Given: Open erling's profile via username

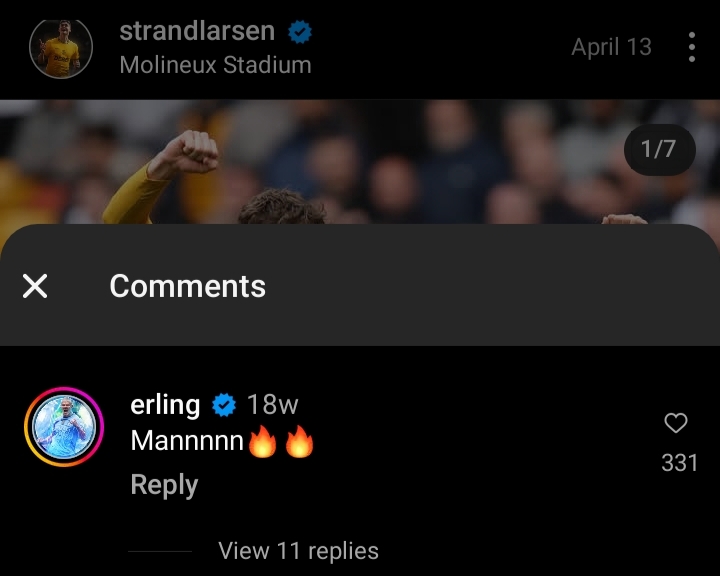Looking at the screenshot, I should point(165,405).
